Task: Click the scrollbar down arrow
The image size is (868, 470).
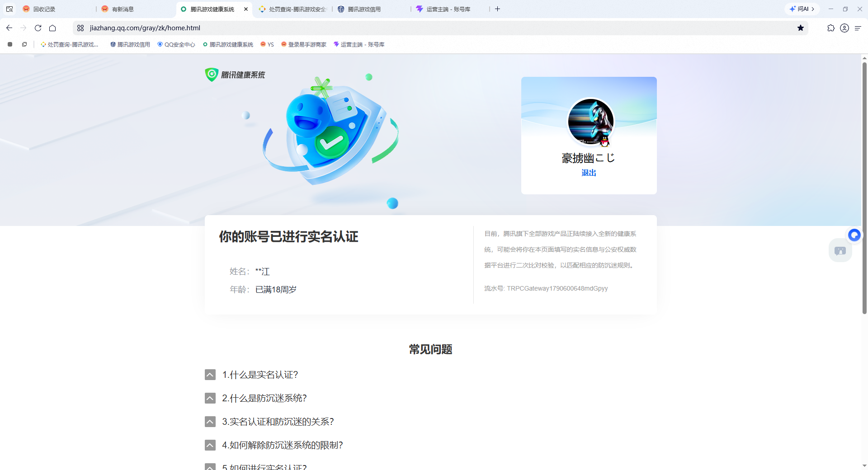Action: point(864,465)
